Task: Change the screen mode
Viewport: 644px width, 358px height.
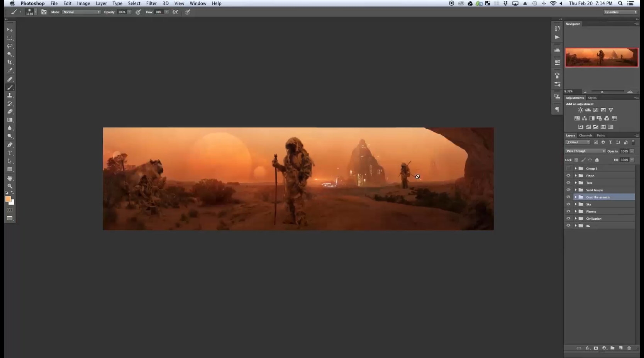Action: point(10,218)
